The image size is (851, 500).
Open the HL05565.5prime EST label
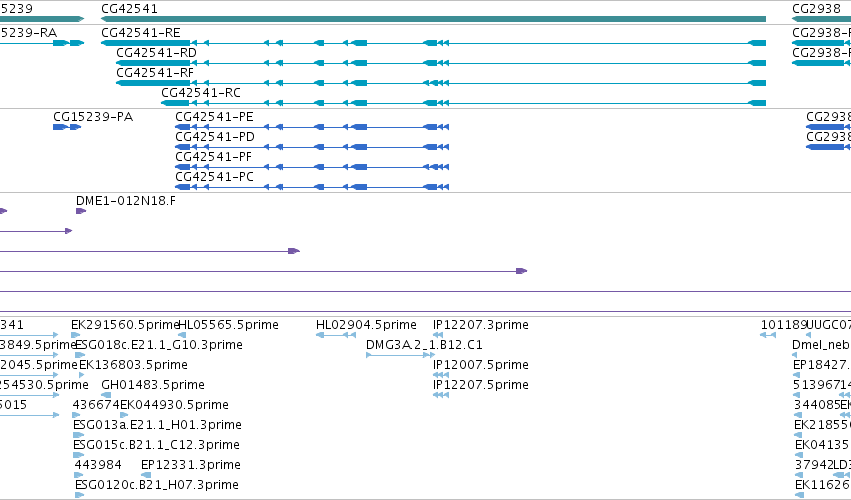pyautogui.click(x=228, y=325)
